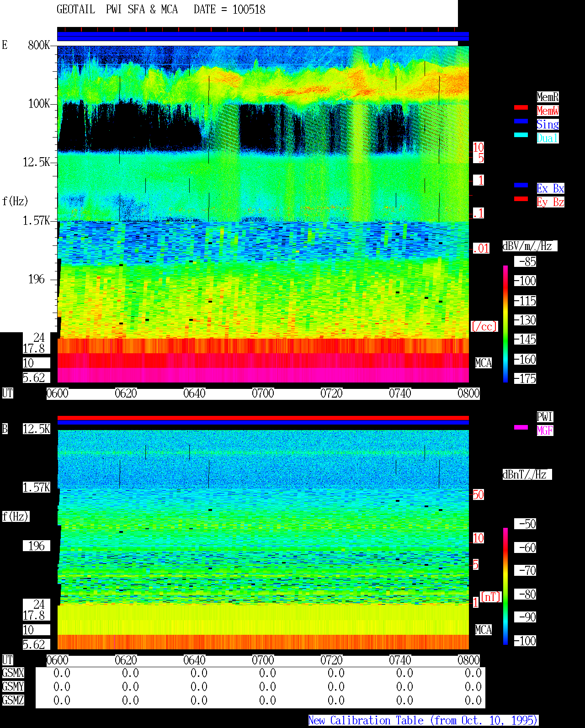Click the GEOTAIL PWI SFA & MCA title
The height and width of the screenshot is (728, 585).
point(117,10)
